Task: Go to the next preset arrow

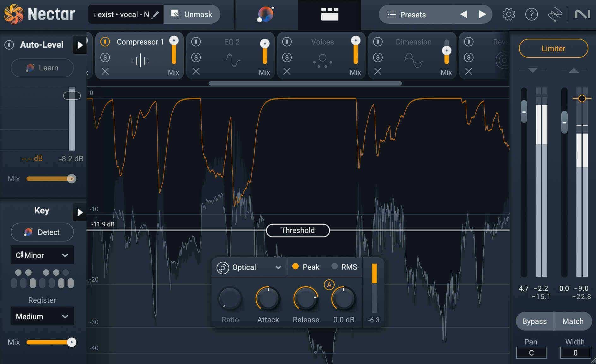Action: (x=482, y=15)
